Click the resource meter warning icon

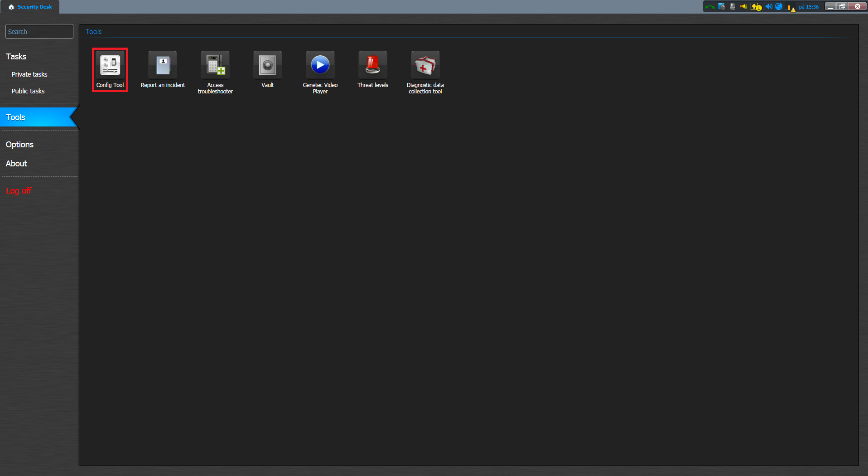791,8
